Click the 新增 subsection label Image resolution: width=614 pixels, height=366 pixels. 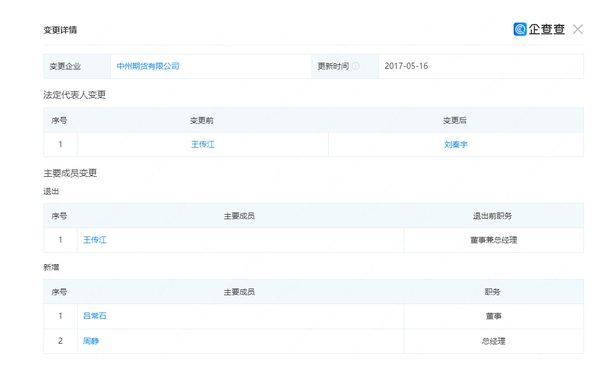pyautogui.click(x=51, y=267)
